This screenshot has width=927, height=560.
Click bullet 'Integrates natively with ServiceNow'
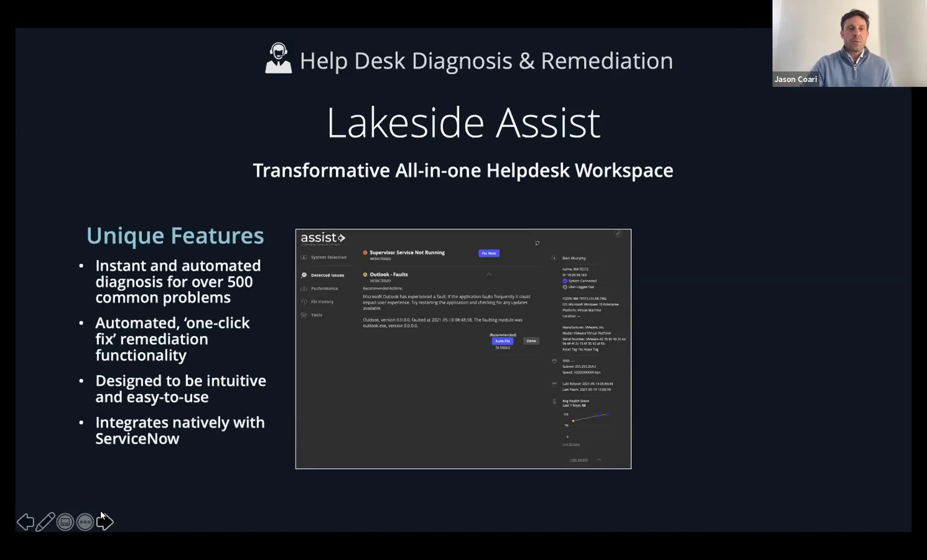(180, 431)
